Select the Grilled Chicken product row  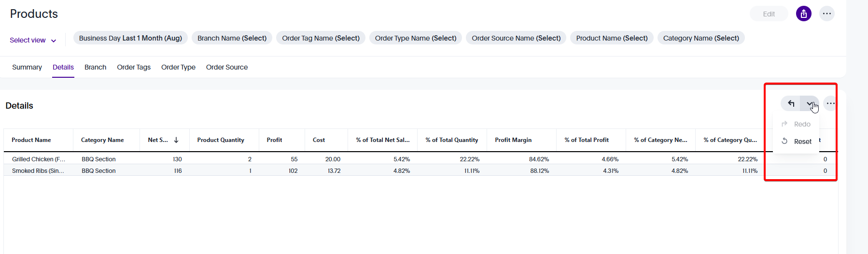click(39, 159)
